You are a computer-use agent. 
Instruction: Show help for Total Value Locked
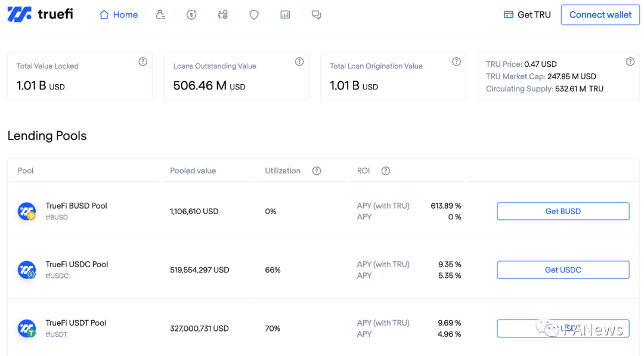(x=143, y=61)
